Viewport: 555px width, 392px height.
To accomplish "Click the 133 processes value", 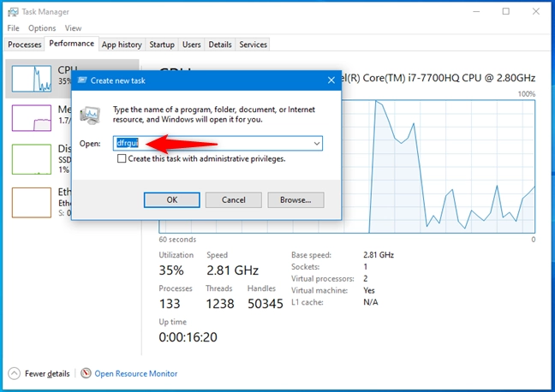I will [170, 304].
